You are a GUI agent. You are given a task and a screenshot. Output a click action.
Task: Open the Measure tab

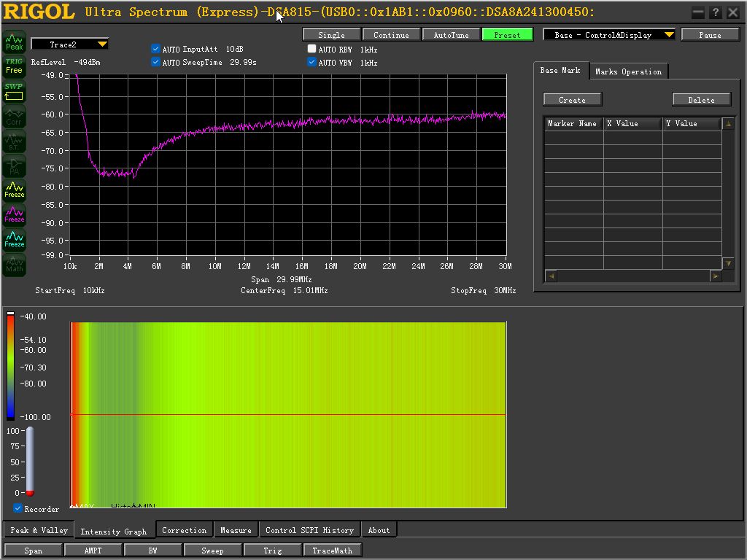click(x=236, y=530)
